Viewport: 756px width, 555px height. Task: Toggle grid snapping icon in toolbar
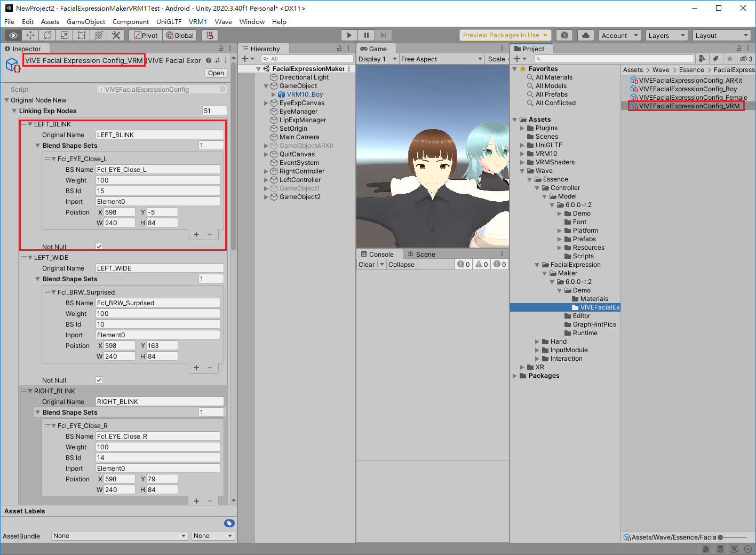(210, 35)
